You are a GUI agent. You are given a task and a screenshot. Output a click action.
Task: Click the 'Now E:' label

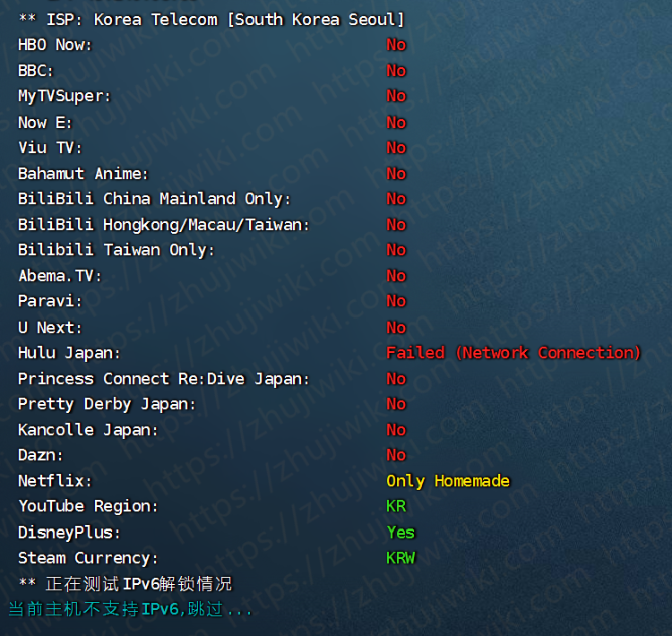point(45,123)
